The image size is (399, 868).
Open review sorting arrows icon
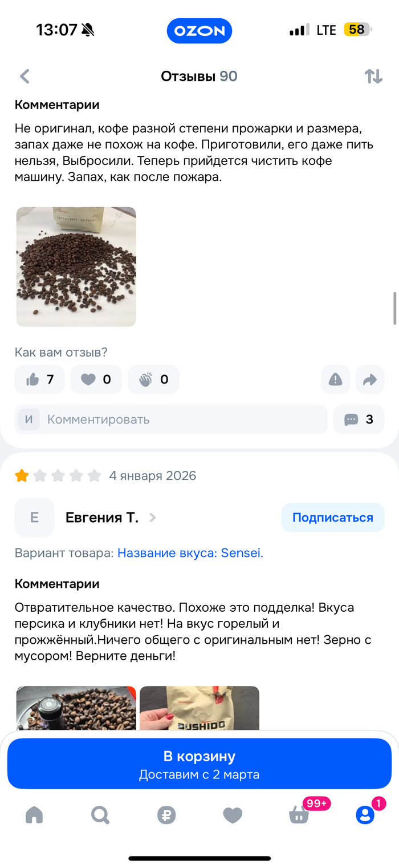point(373,76)
